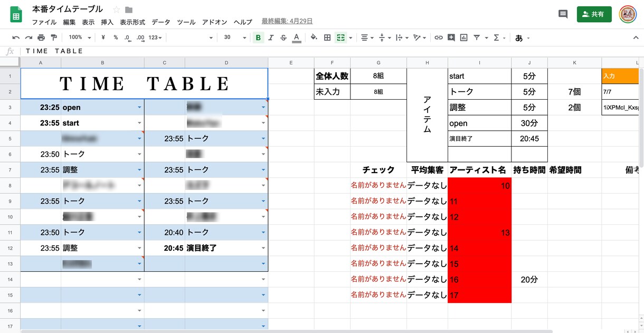Open the account avatar
Image resolution: width=644 pixels, height=333 pixels.
(628, 14)
